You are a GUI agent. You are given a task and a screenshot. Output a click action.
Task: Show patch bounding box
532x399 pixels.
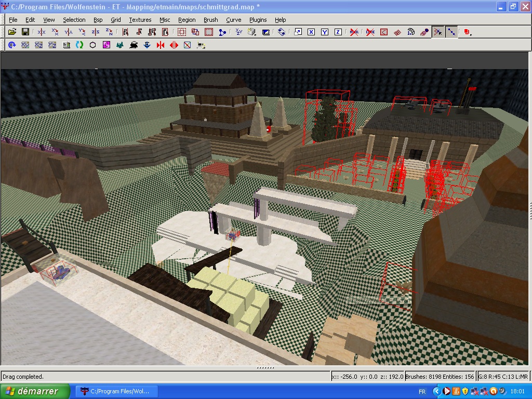pos(384,32)
